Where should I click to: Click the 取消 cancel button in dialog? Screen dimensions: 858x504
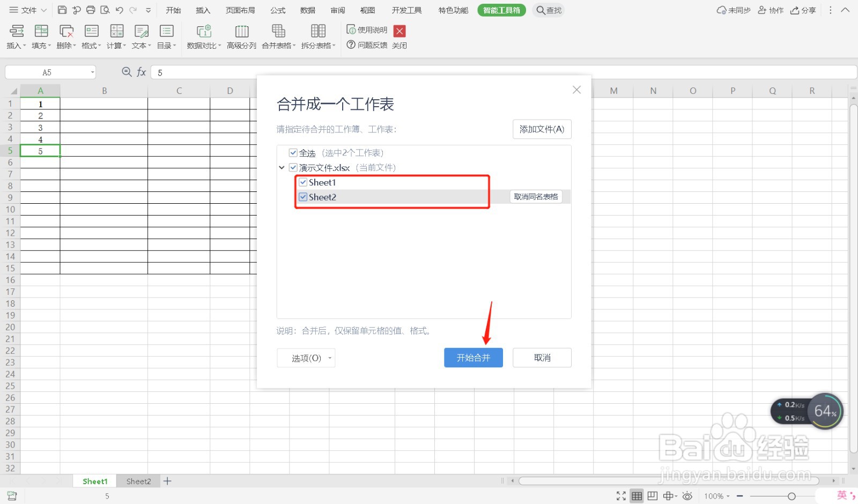coord(542,358)
